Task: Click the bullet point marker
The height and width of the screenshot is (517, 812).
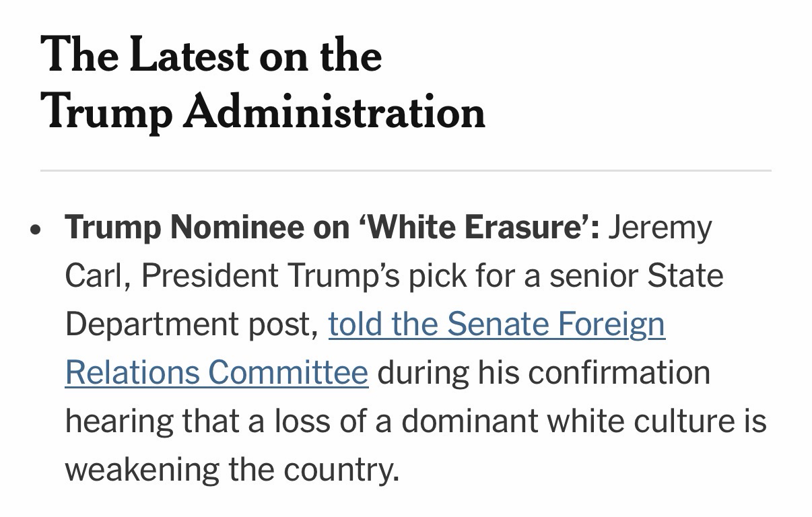Action: (36, 229)
